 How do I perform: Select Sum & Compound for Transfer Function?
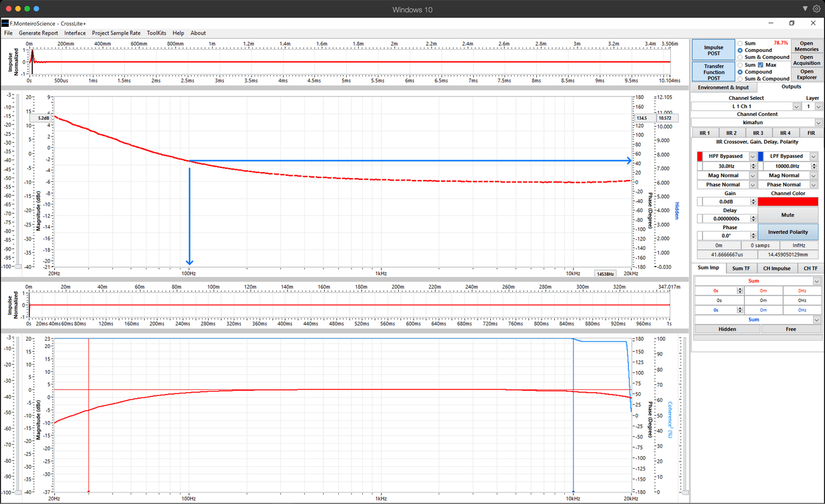coord(740,79)
